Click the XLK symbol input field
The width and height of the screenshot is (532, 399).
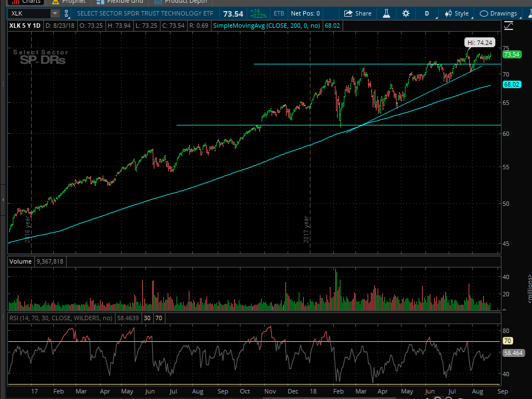29,13
